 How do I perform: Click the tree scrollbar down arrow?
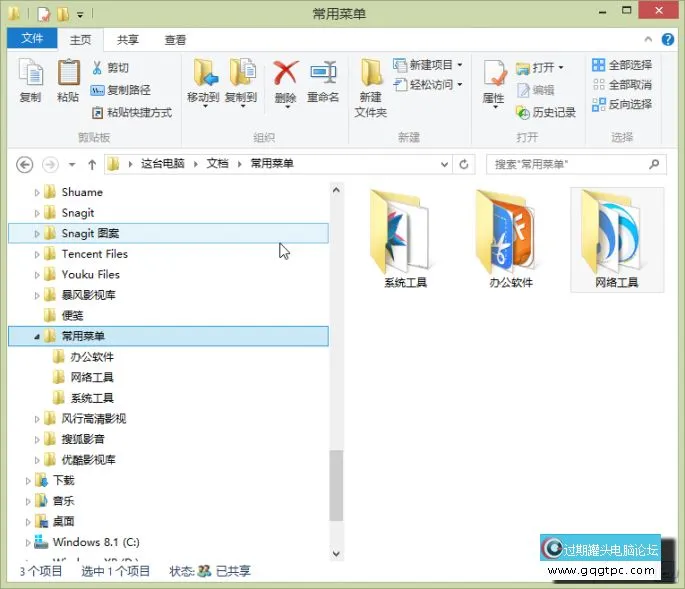click(336, 554)
